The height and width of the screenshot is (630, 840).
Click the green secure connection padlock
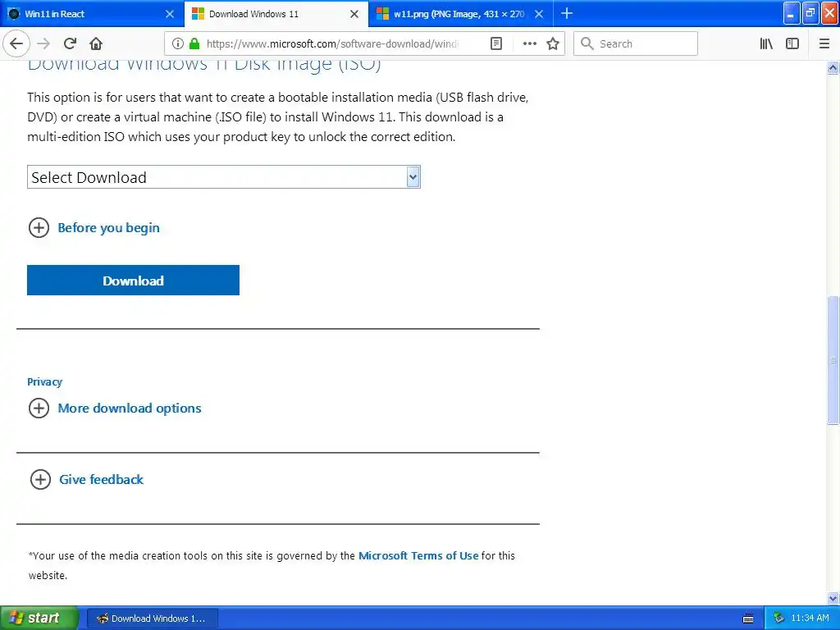pos(194,44)
